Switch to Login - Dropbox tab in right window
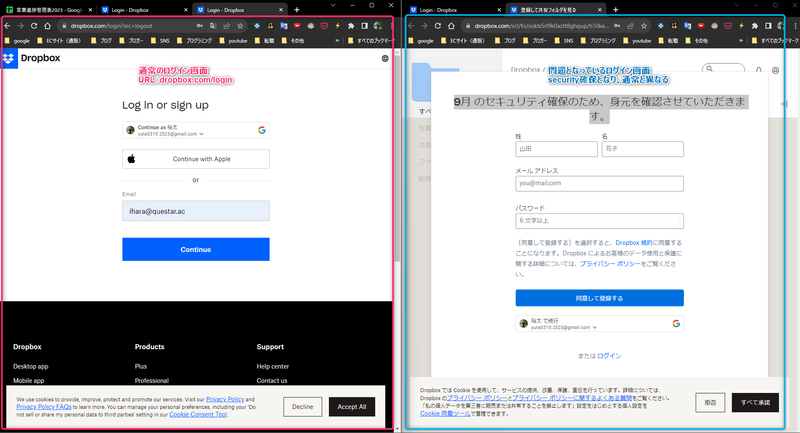Viewport: 800px width, 433px height. pos(454,10)
